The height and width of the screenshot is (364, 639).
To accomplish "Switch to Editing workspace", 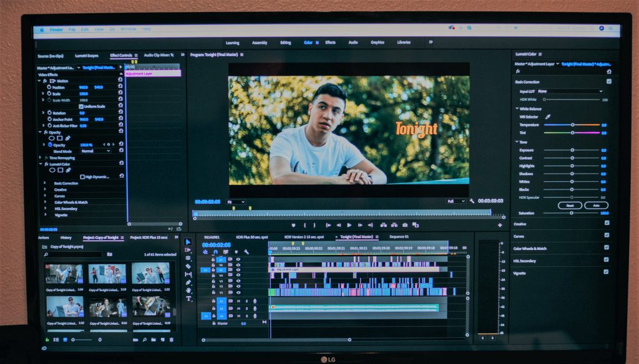I will tap(286, 42).
